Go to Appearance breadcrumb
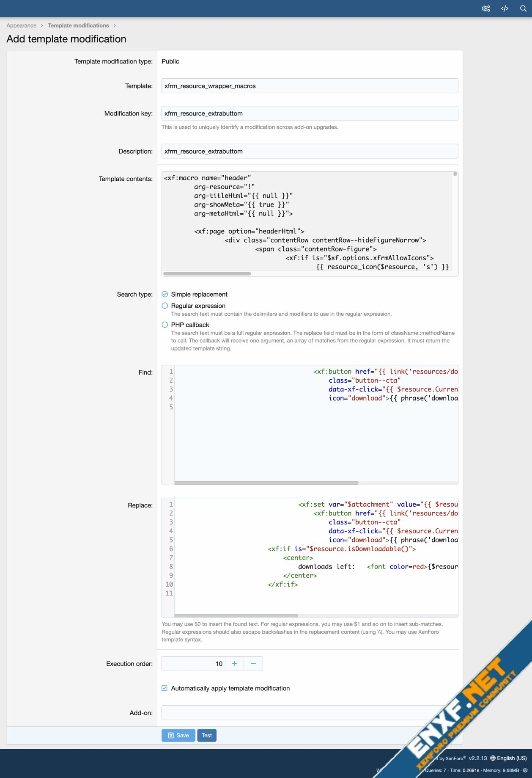Viewport: 532px width, 778px height. tap(21, 25)
